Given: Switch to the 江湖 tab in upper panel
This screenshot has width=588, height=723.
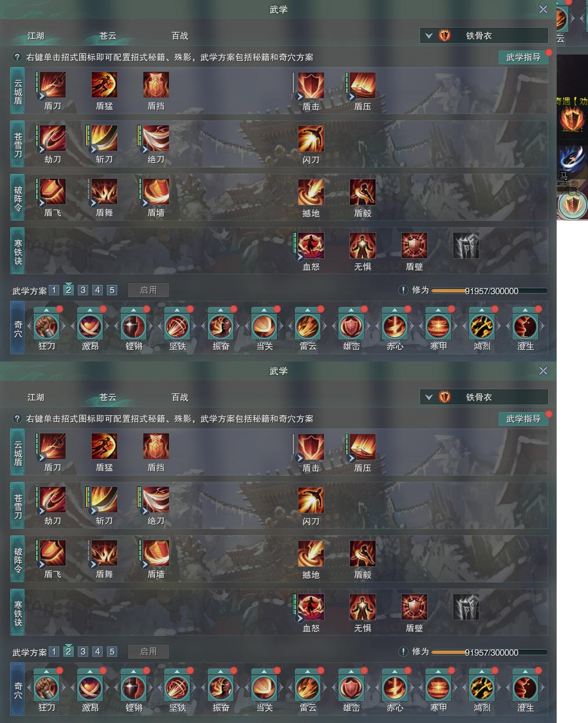Looking at the screenshot, I should point(36,36).
